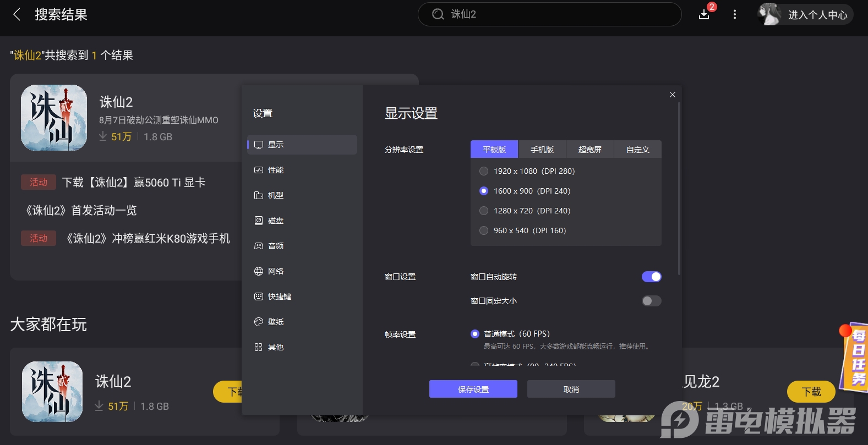Click the 机型 model icon
Screen dimensions: 868x445
point(259,195)
